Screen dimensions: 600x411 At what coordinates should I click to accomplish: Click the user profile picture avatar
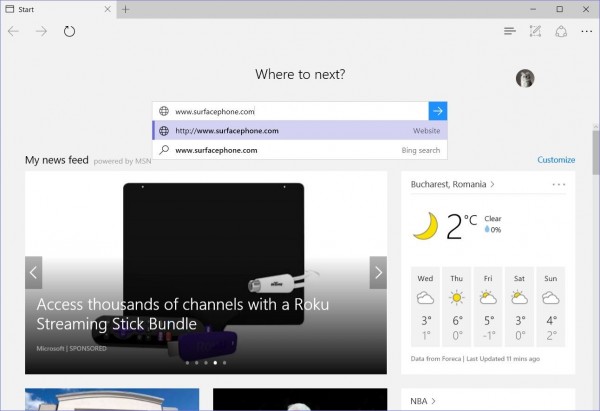tap(524, 78)
